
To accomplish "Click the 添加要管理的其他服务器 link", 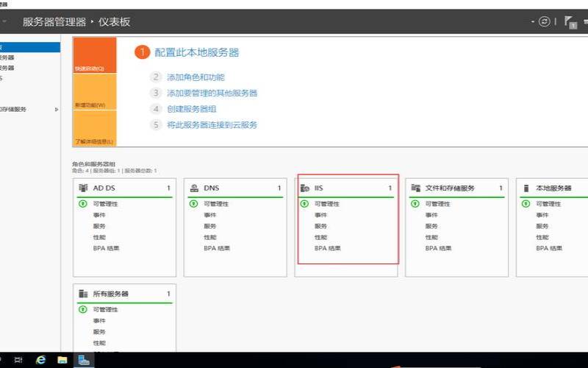I will pyautogui.click(x=212, y=93).
